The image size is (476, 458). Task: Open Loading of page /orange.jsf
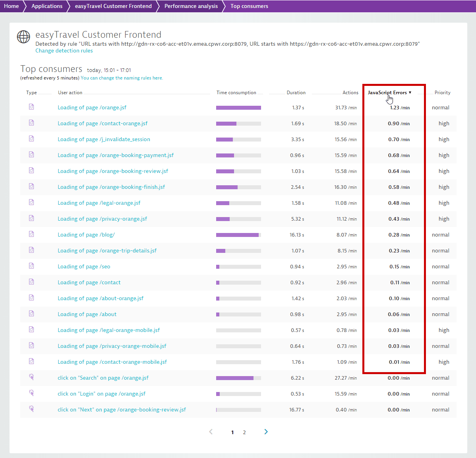pyautogui.click(x=92, y=107)
